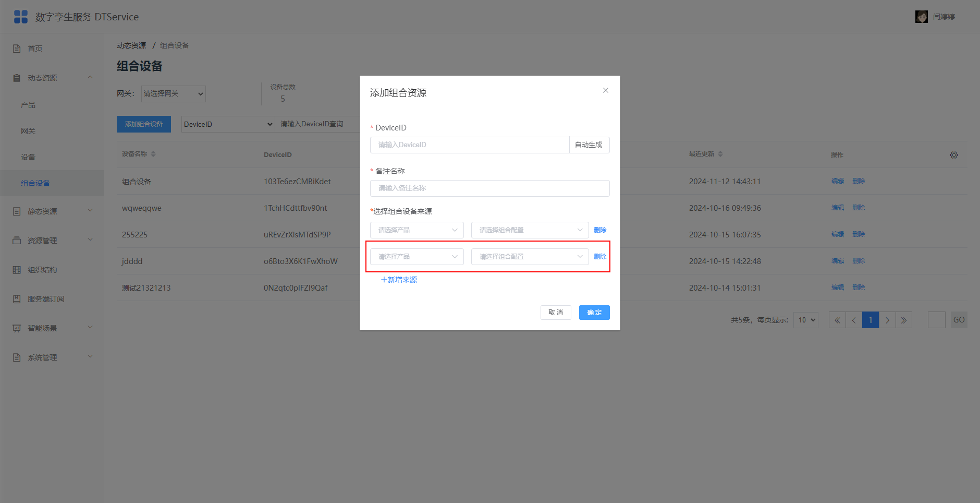The image size is (980, 503).
Task: Delete the second source row
Action: [x=600, y=257]
